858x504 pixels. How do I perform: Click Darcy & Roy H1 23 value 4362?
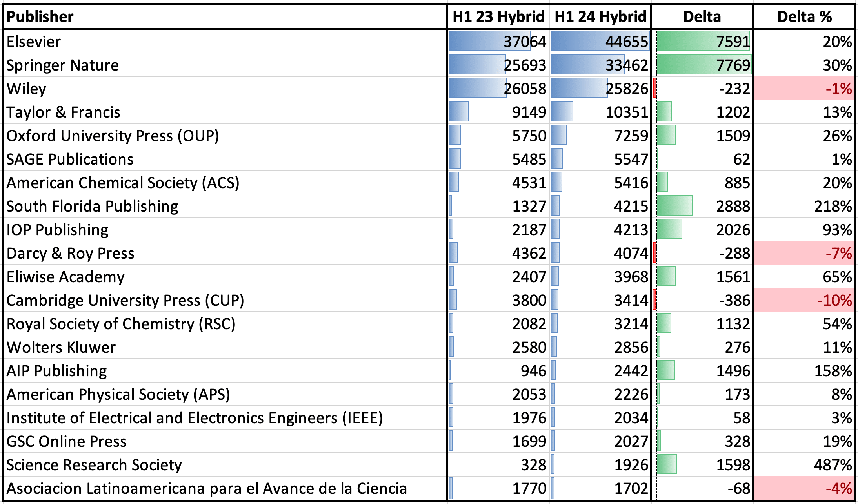tap(498, 253)
